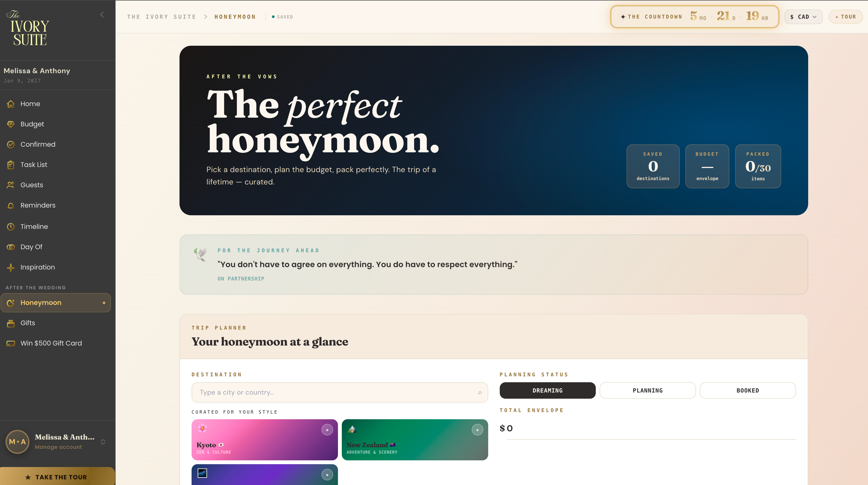Screen dimensions: 868x485
Task: Click The Ivory Suite breadcrumb link
Action: (x=162, y=17)
